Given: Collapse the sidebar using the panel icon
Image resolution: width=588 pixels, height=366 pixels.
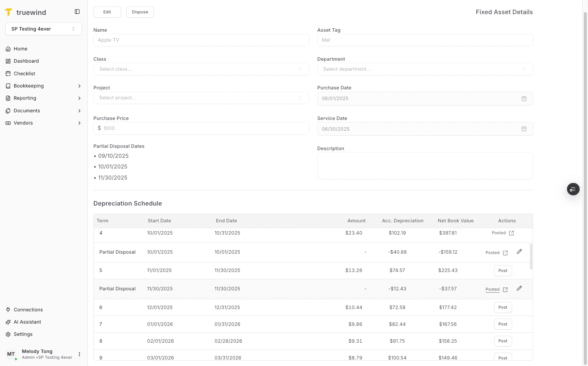Looking at the screenshot, I should [x=77, y=11].
